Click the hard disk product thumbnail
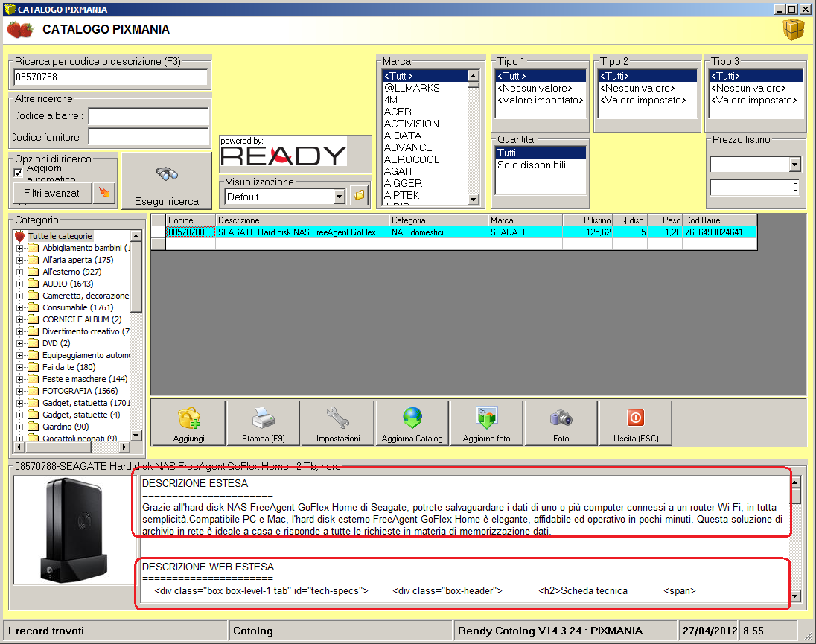Screen dimensions: 816x644 [74, 529]
